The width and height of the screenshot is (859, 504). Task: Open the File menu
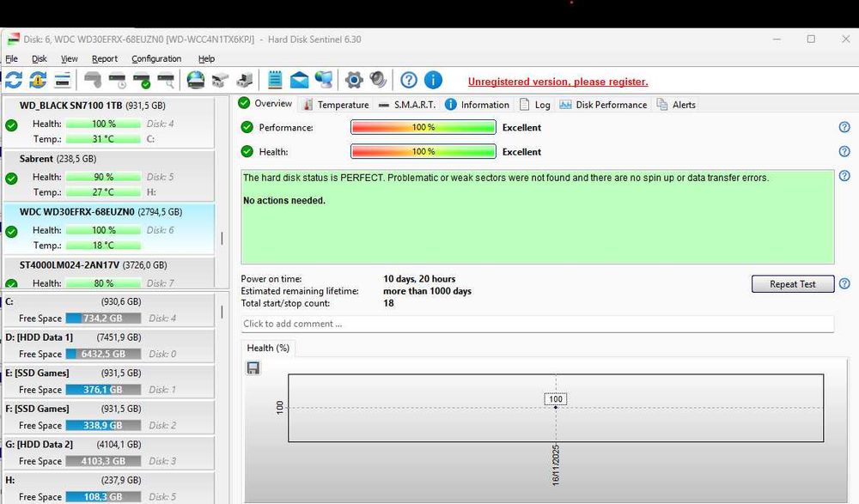click(11, 58)
